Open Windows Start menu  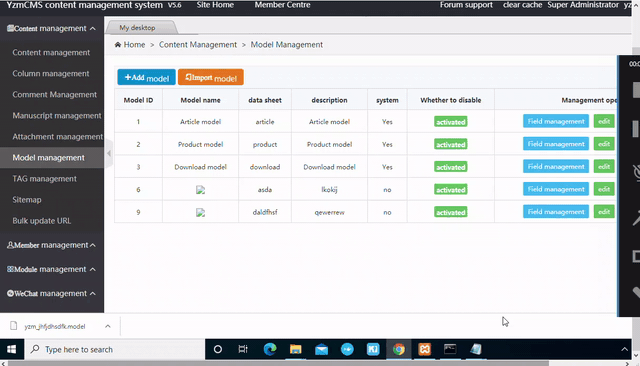tap(11, 349)
